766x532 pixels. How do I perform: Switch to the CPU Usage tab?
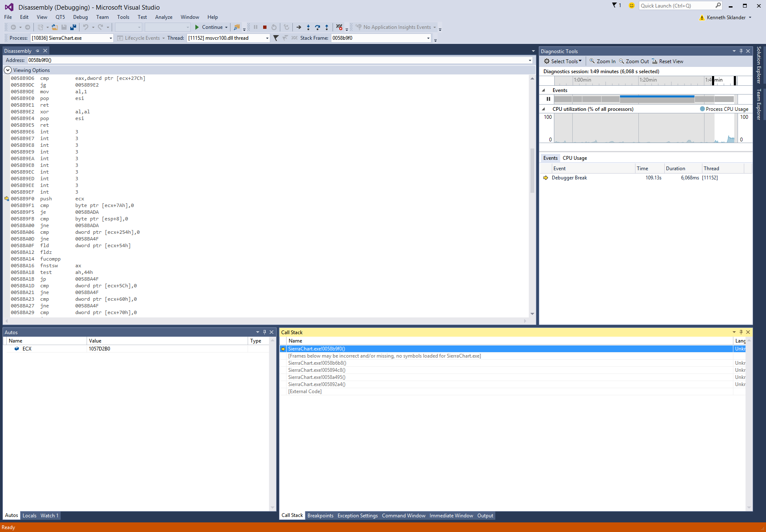tap(575, 158)
